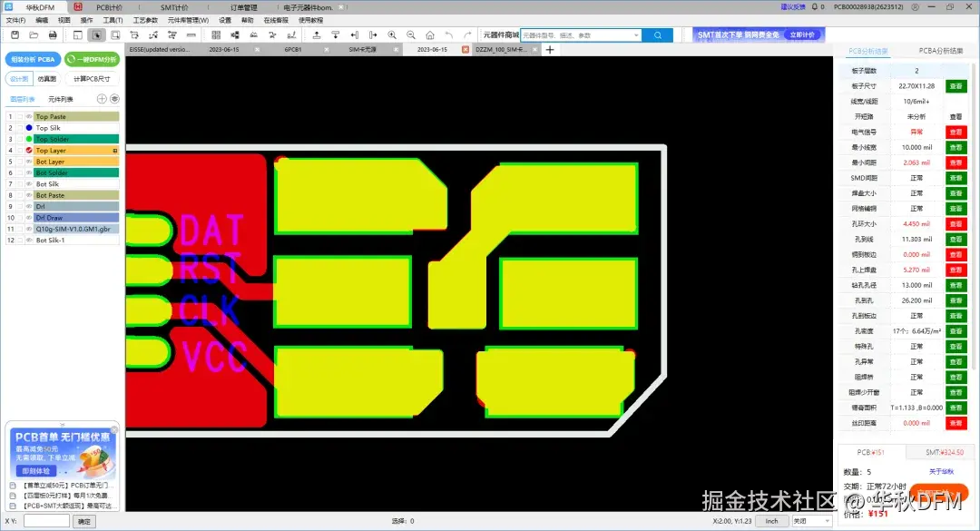Click the 仿真图 view toggle
Screen dimensions: 980x531
click(47, 79)
